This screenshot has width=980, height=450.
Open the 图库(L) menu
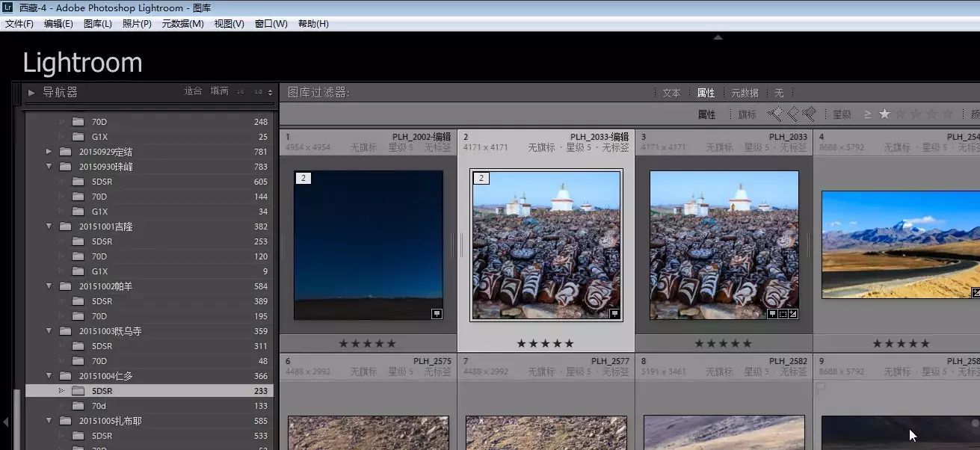tap(98, 24)
